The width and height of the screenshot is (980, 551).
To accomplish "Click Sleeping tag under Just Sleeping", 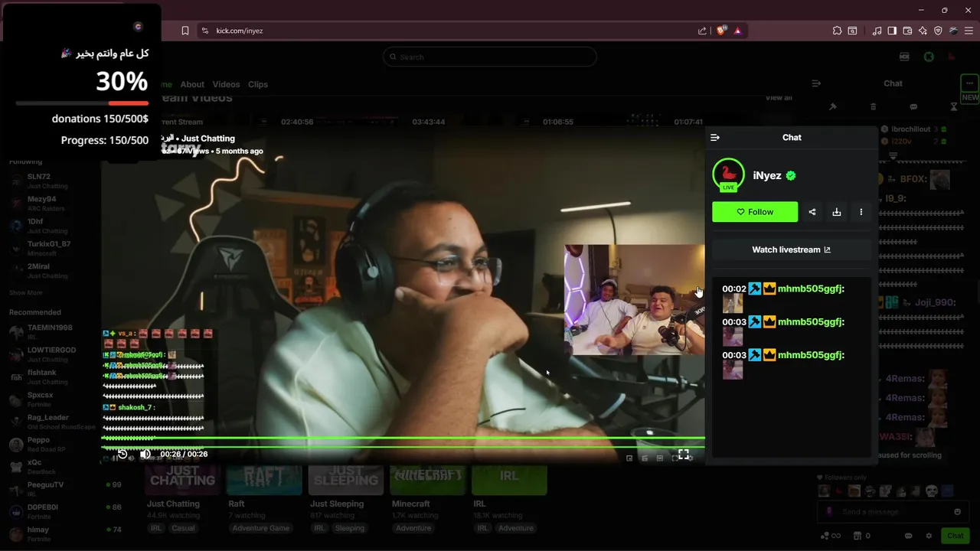I will tap(350, 528).
